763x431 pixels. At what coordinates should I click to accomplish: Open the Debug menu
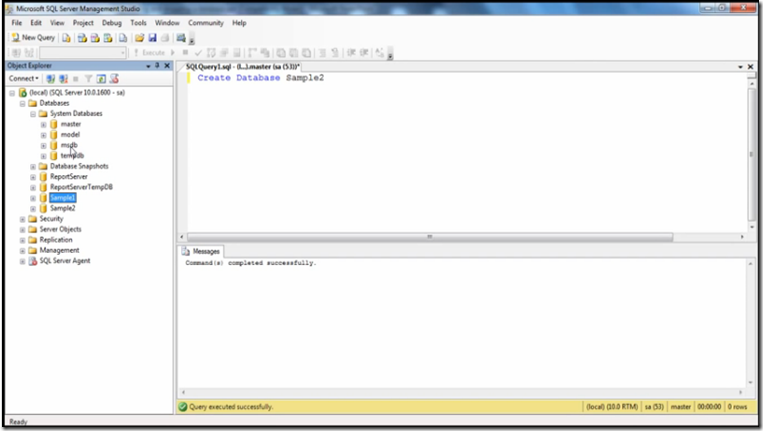click(x=111, y=23)
